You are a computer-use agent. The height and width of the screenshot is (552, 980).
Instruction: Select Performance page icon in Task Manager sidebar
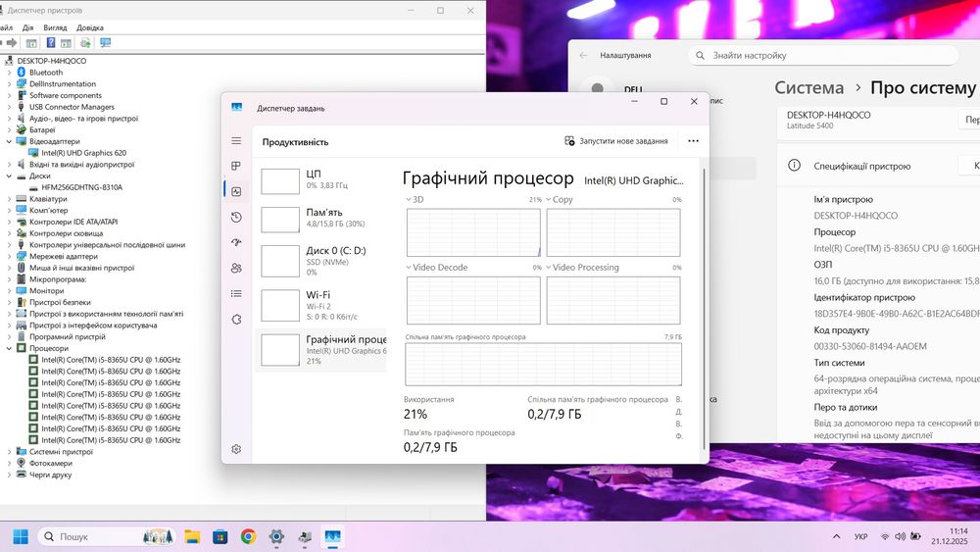point(236,191)
